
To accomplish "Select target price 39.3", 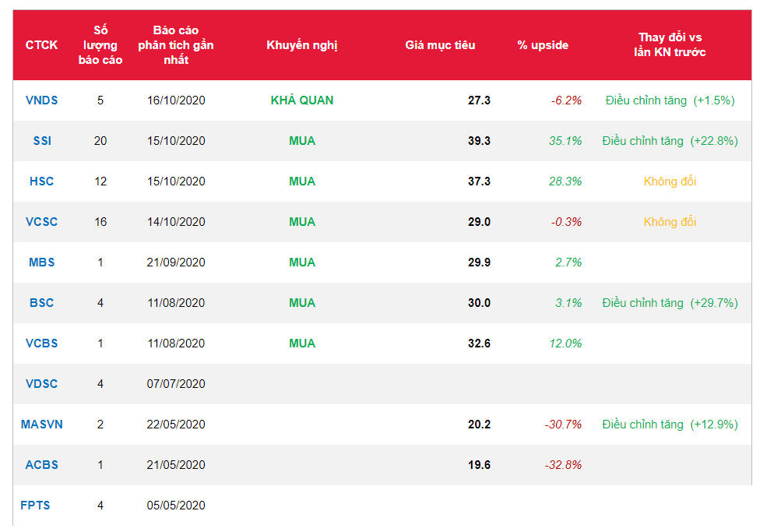I will pyautogui.click(x=479, y=141).
